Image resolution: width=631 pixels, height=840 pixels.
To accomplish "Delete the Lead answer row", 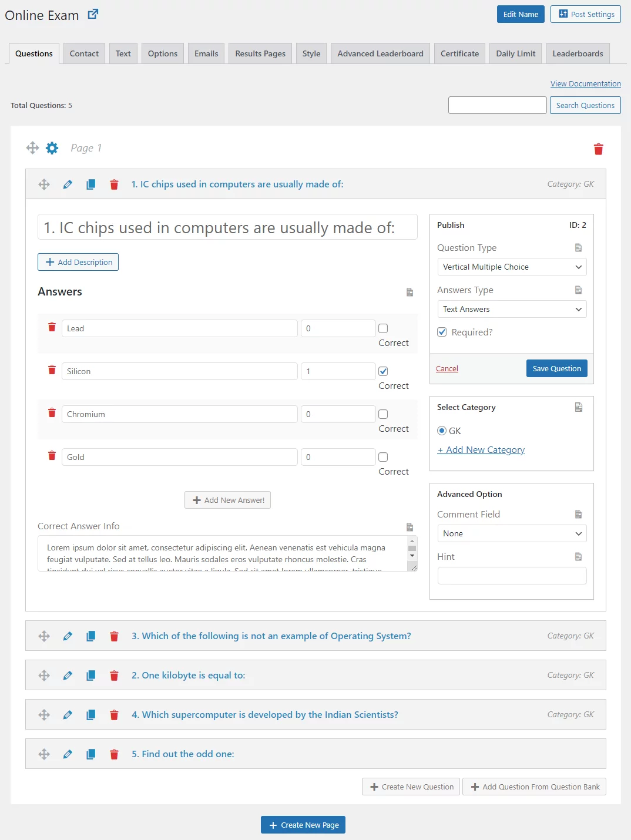I will (52, 327).
